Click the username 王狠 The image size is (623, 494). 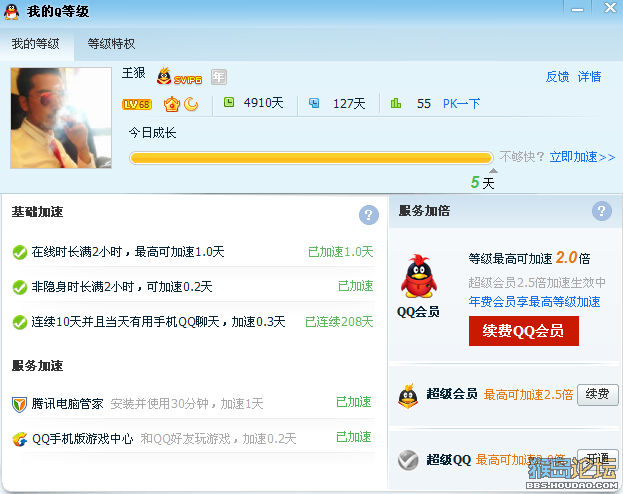[x=134, y=73]
